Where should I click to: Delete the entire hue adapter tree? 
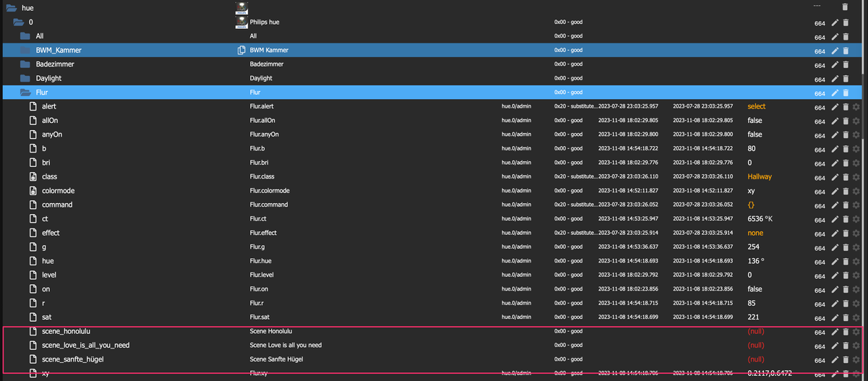[845, 7]
